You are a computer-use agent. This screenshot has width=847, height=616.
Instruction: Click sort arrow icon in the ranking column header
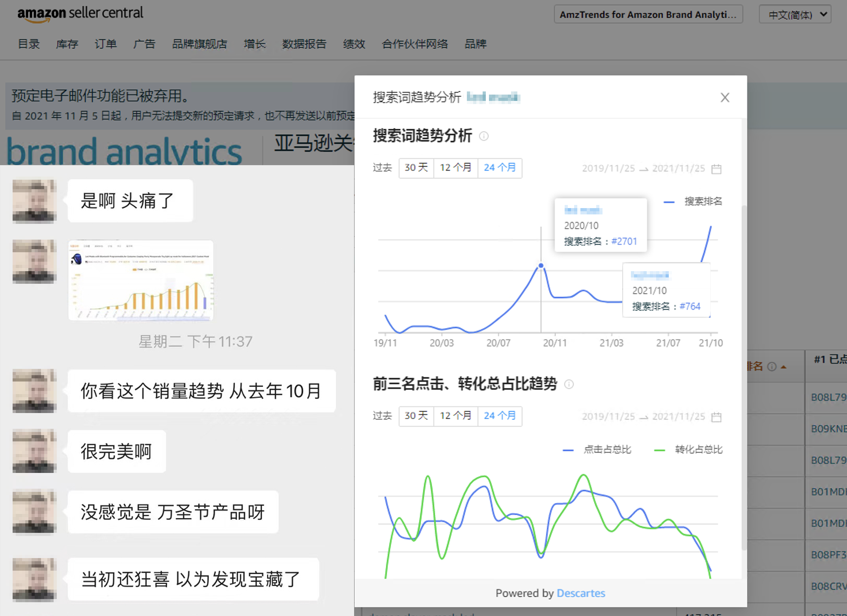(784, 367)
